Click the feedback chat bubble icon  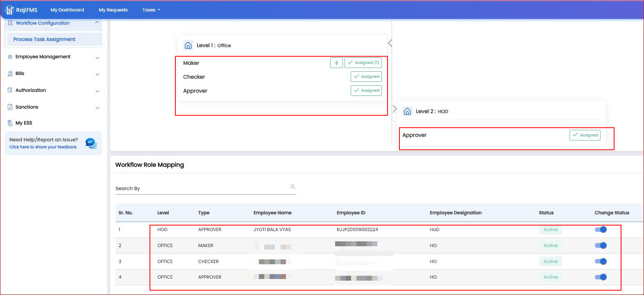pos(91,143)
